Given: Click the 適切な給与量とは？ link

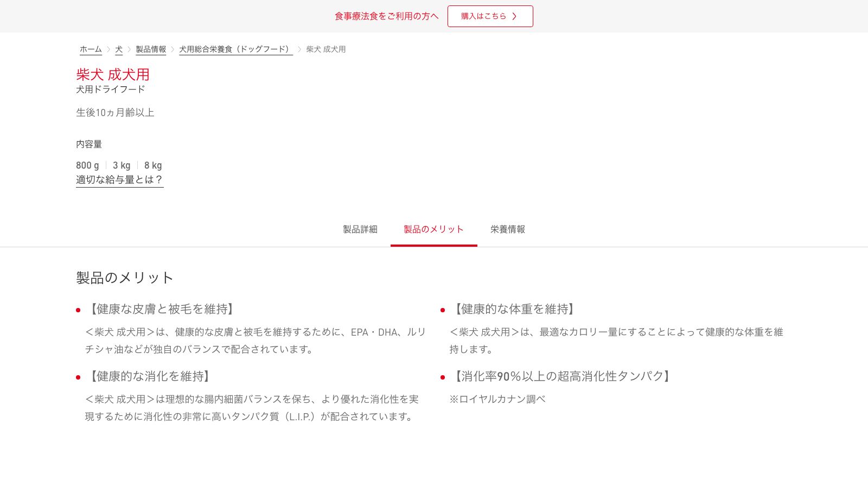Looking at the screenshot, I should pos(119,179).
